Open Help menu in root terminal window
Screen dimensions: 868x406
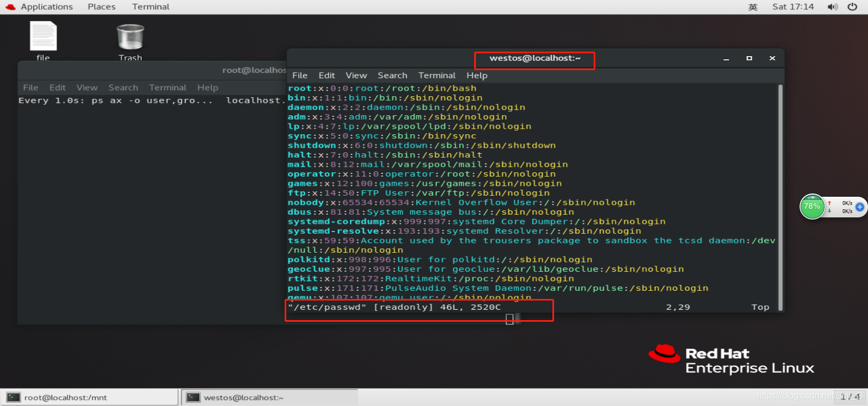tap(207, 88)
